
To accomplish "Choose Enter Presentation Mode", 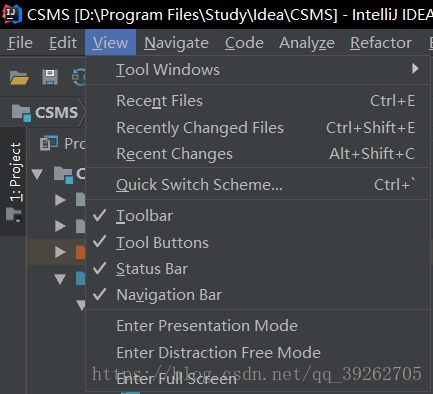I will point(258,326).
